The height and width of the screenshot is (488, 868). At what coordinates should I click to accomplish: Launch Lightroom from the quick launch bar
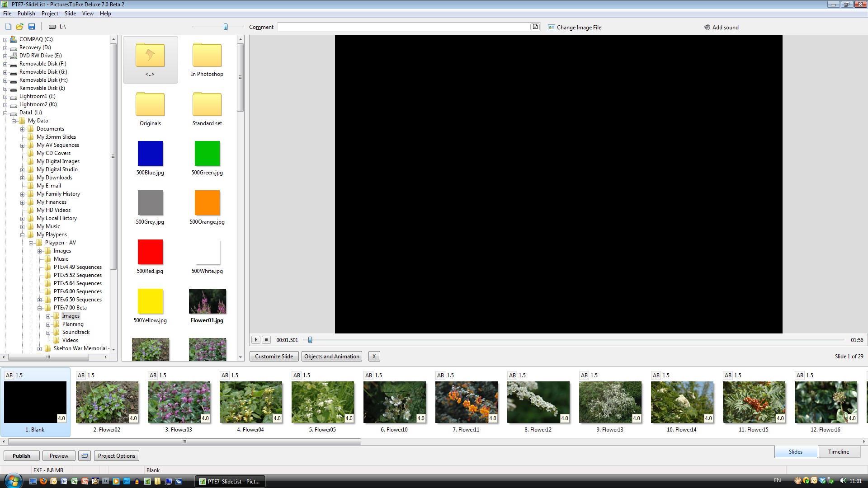(x=106, y=481)
